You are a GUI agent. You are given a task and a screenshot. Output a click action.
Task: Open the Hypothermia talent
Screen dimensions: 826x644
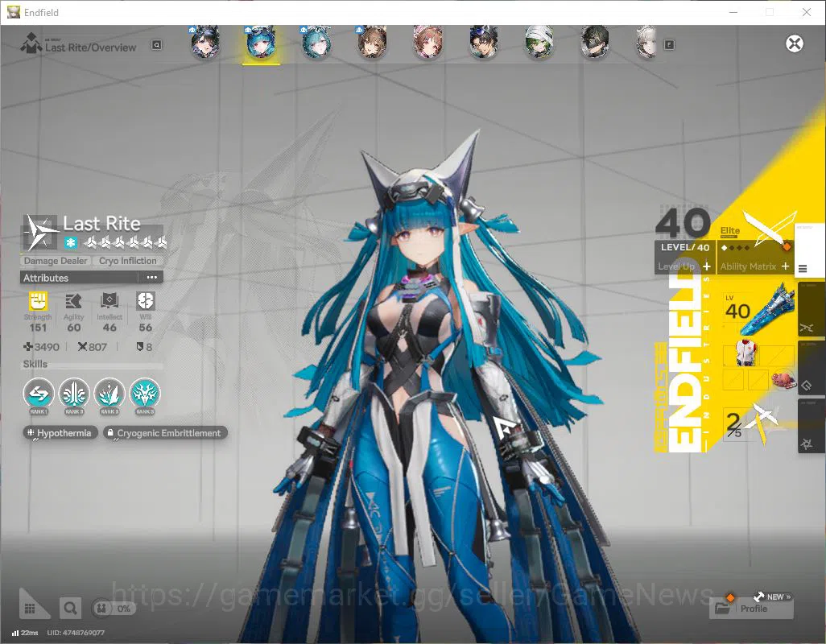60,433
